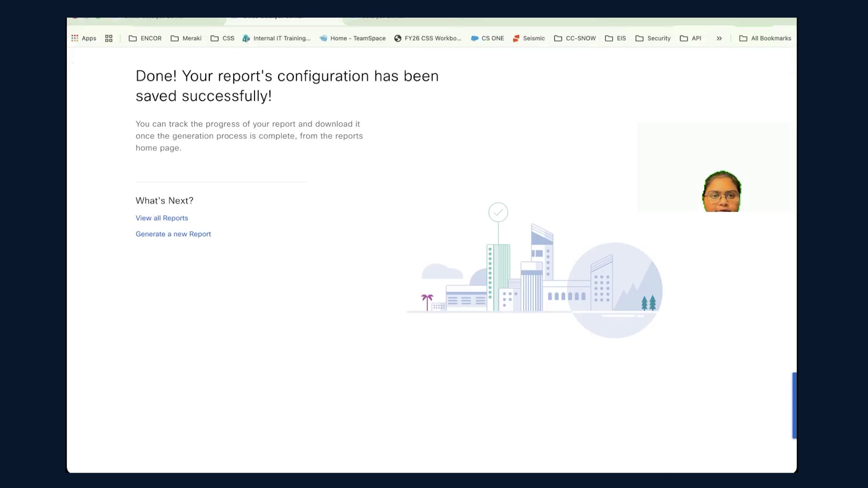The width and height of the screenshot is (868, 488).
Task: Click the Seismic logo icon
Action: coord(516,38)
